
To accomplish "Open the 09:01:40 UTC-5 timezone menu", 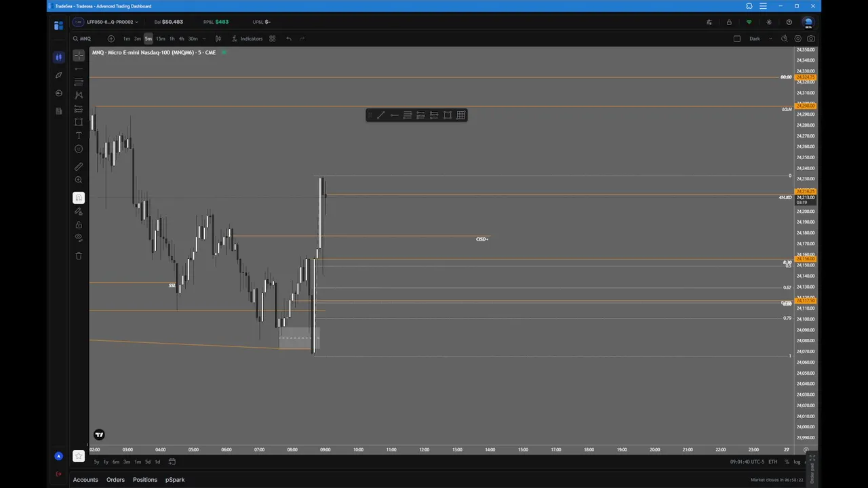I will pyautogui.click(x=747, y=462).
